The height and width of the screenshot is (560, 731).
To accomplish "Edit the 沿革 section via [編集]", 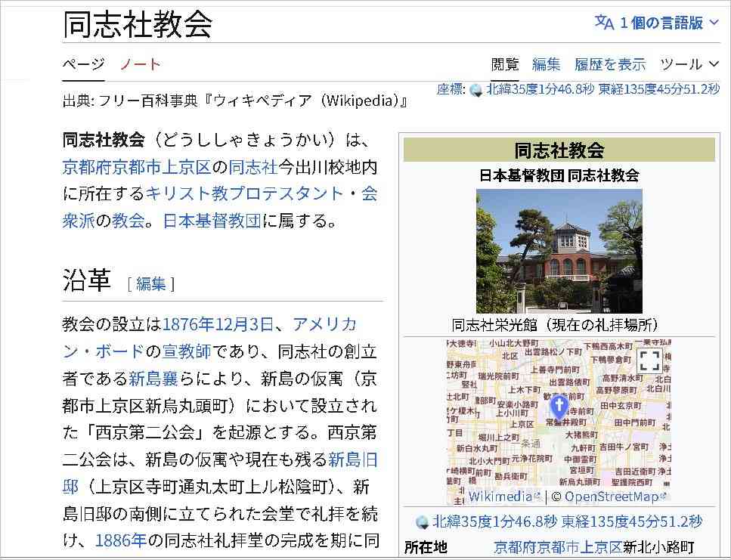I will [150, 283].
